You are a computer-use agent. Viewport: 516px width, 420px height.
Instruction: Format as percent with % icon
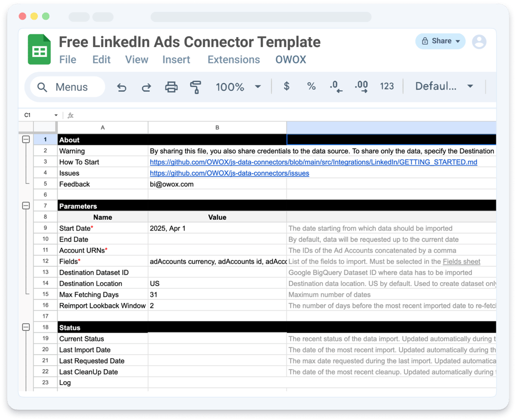312,86
